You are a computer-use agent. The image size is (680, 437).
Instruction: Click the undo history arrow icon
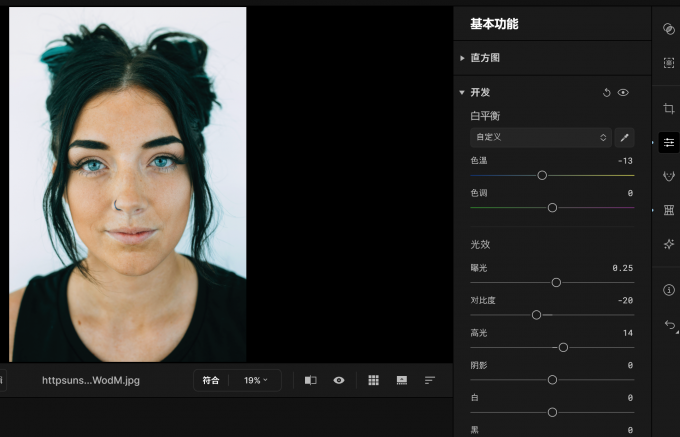coord(670,324)
